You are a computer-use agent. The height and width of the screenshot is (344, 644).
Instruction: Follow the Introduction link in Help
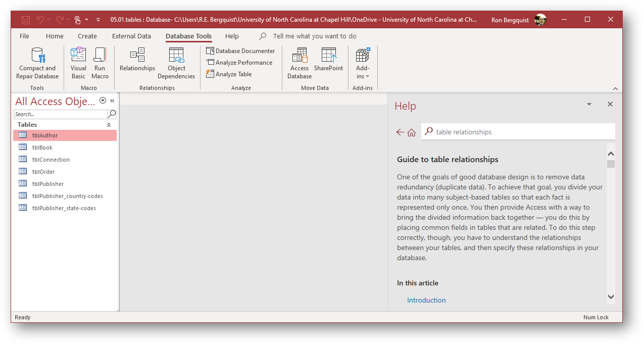click(426, 300)
